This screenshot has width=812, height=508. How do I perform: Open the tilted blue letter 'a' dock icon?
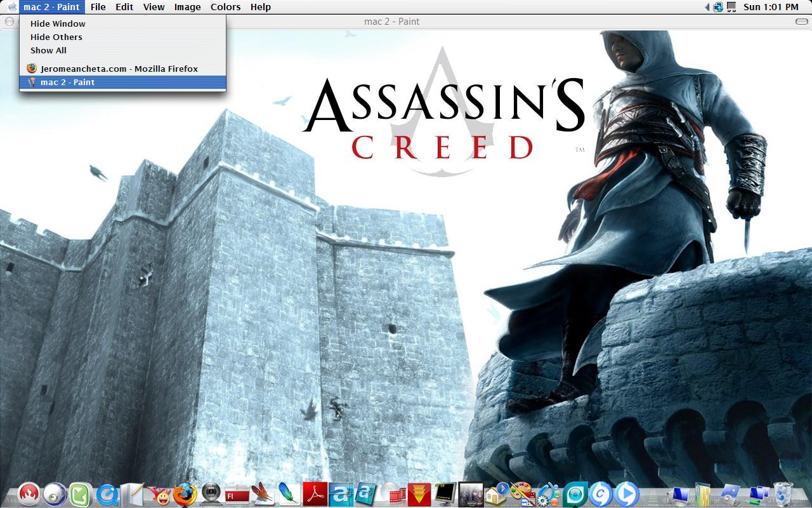(x=366, y=494)
